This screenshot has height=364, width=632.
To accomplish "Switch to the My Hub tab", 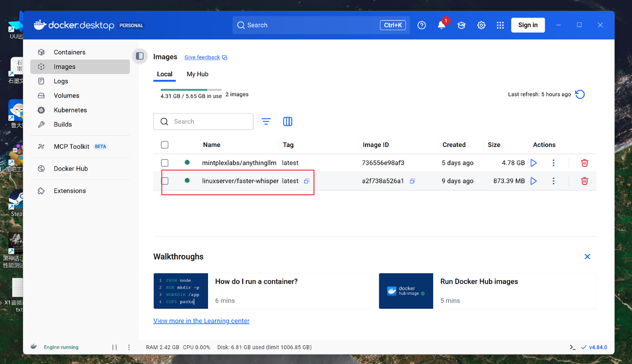I will 197,74.
